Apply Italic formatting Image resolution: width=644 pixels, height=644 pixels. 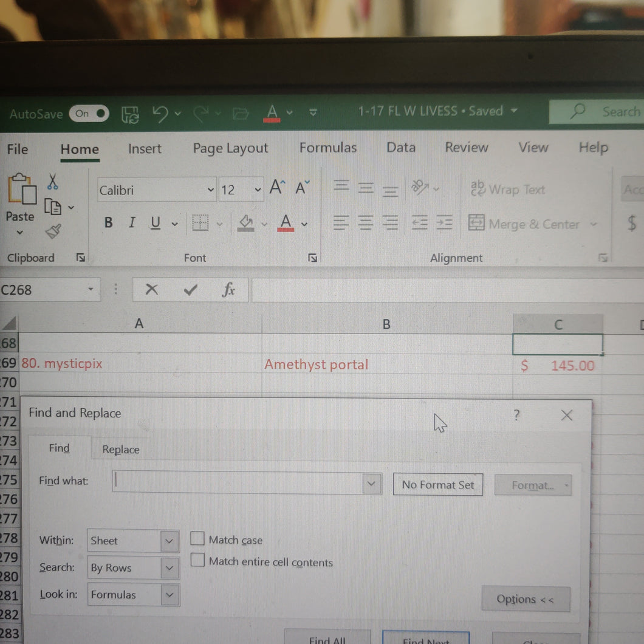(x=132, y=222)
